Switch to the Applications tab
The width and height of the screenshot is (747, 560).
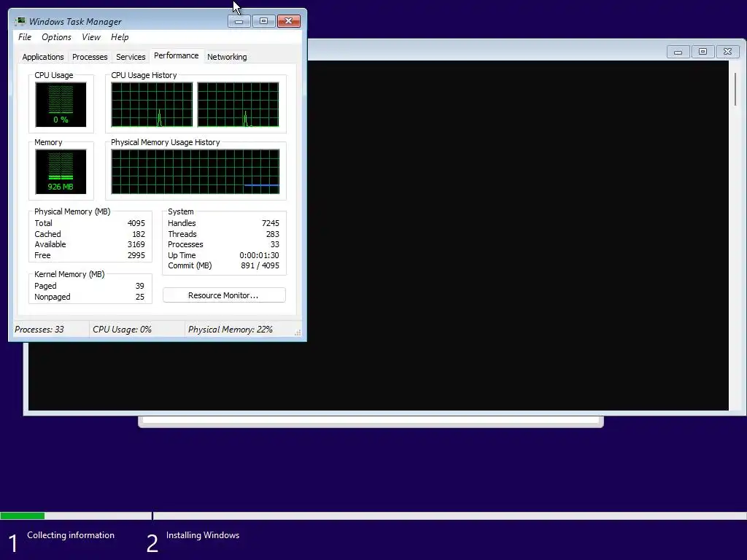pyautogui.click(x=43, y=57)
